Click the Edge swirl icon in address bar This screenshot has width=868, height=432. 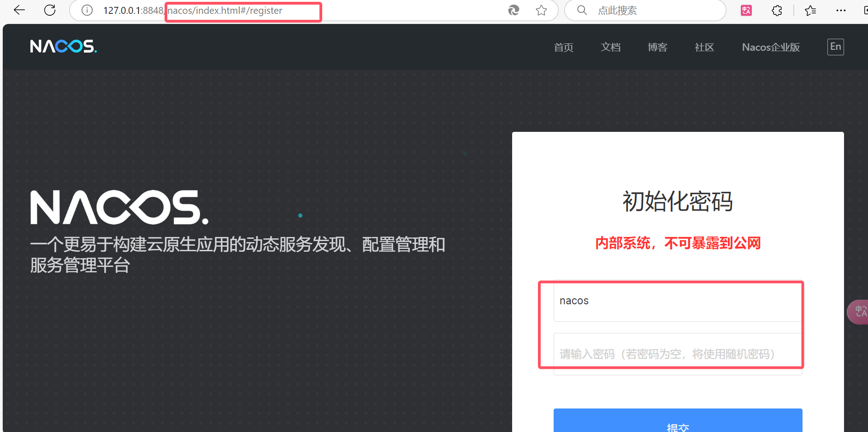coord(514,10)
